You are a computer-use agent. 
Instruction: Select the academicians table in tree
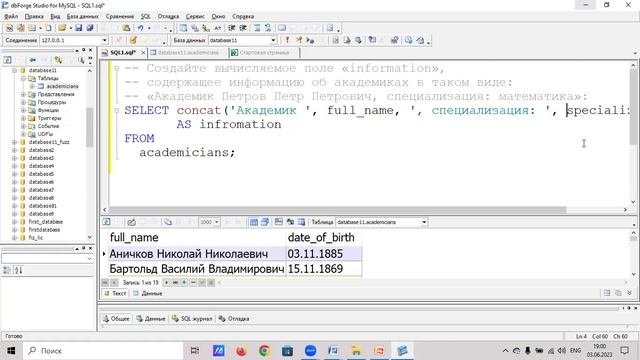click(x=62, y=86)
